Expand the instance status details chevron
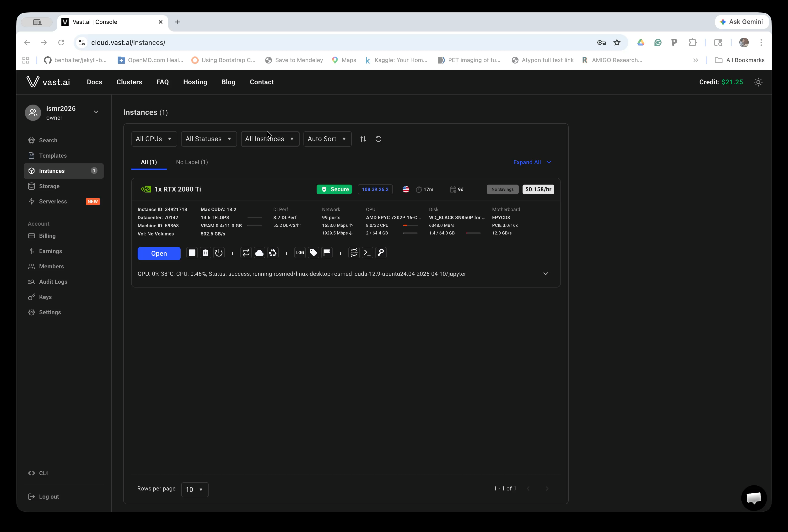Viewport: 788px width, 532px height. [545, 273]
